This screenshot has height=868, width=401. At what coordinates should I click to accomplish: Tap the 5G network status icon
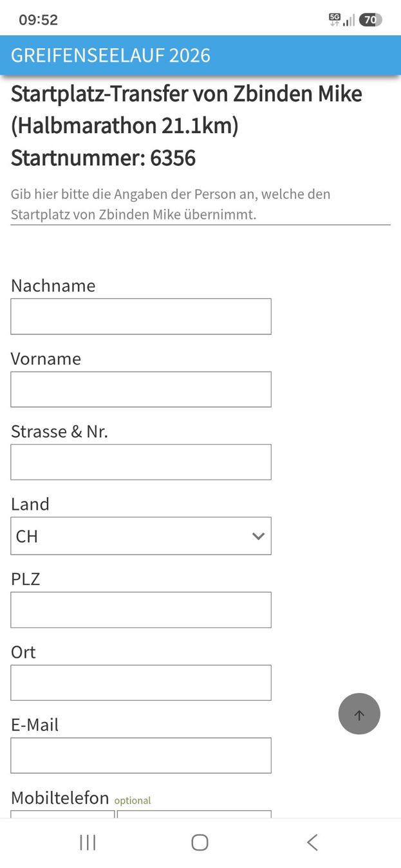tap(335, 19)
